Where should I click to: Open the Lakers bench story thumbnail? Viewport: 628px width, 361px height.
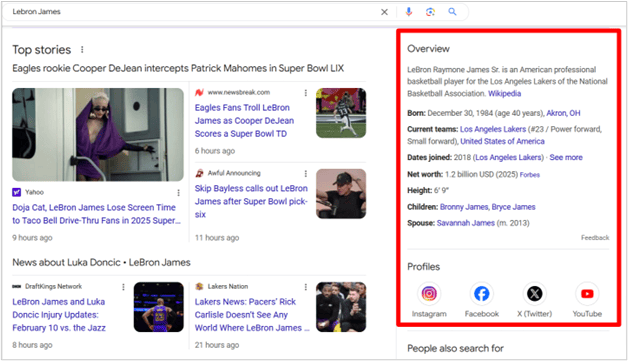(341, 307)
